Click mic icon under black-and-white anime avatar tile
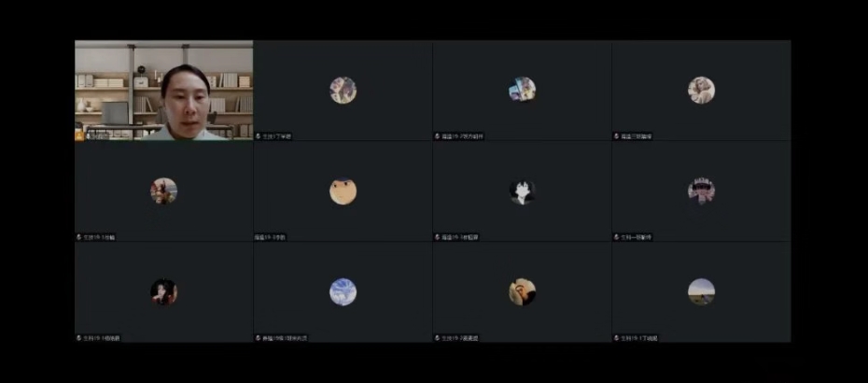This screenshot has height=383, width=868. (437, 237)
